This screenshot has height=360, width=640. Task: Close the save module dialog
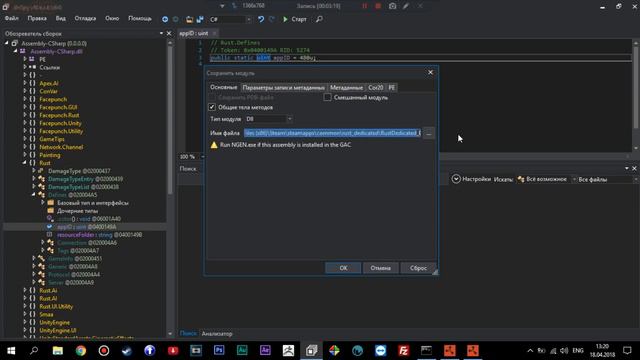[x=430, y=72]
